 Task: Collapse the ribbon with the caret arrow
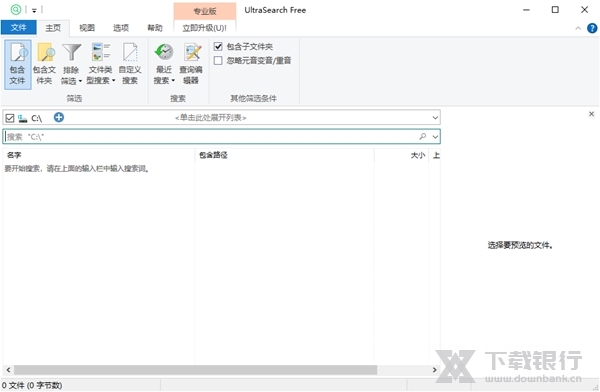point(578,28)
